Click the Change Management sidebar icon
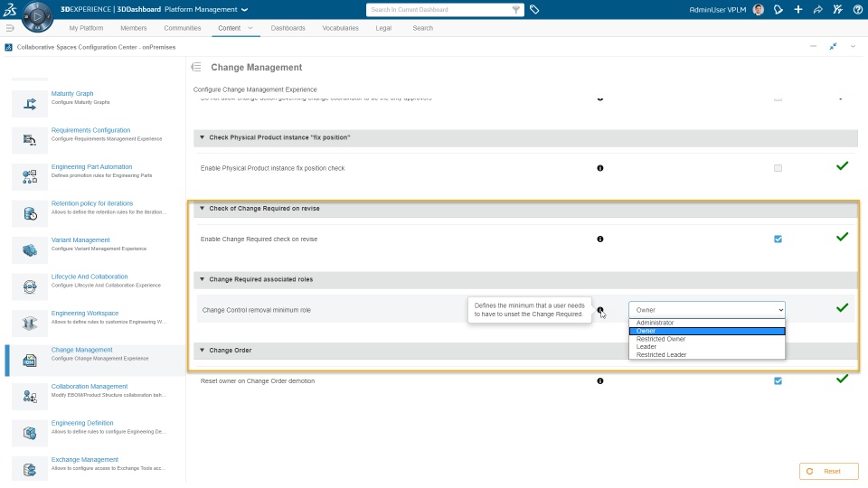 click(x=30, y=361)
